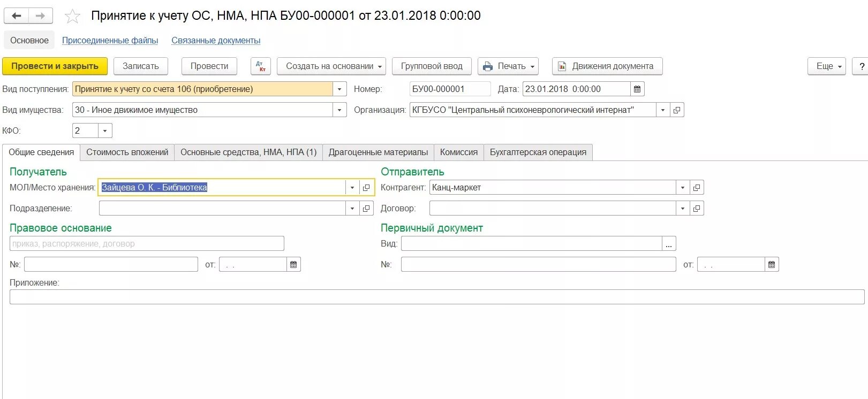Open МОЛ/Место хранения record icon

366,188
